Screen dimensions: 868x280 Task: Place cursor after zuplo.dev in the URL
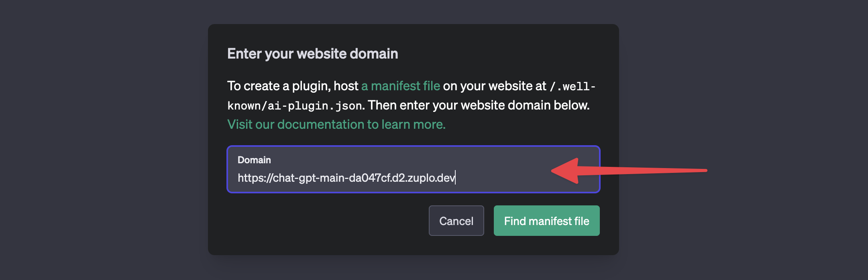456,178
